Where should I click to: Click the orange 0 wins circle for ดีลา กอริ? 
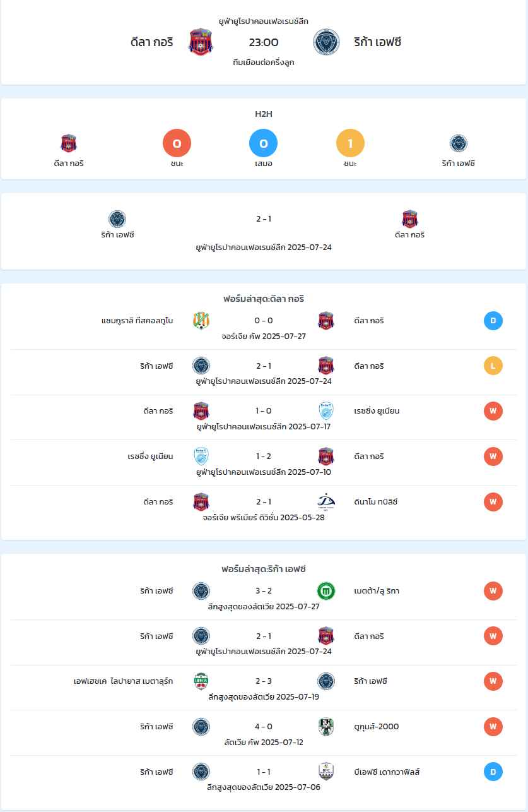pyautogui.click(x=177, y=143)
